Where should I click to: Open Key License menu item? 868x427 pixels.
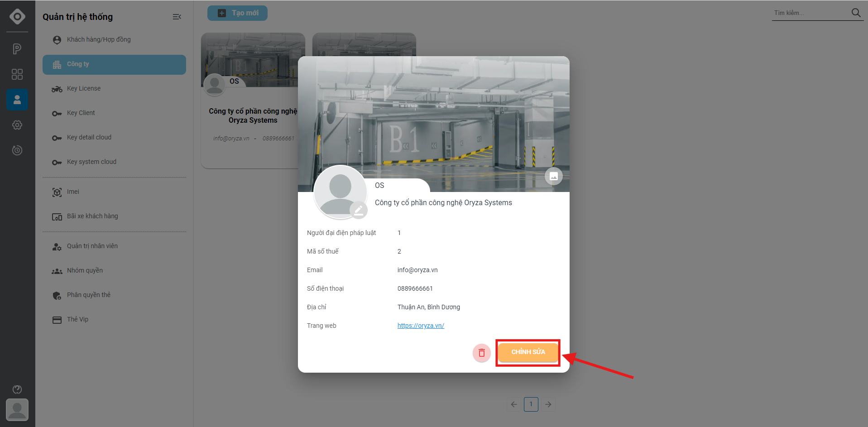[114, 88]
